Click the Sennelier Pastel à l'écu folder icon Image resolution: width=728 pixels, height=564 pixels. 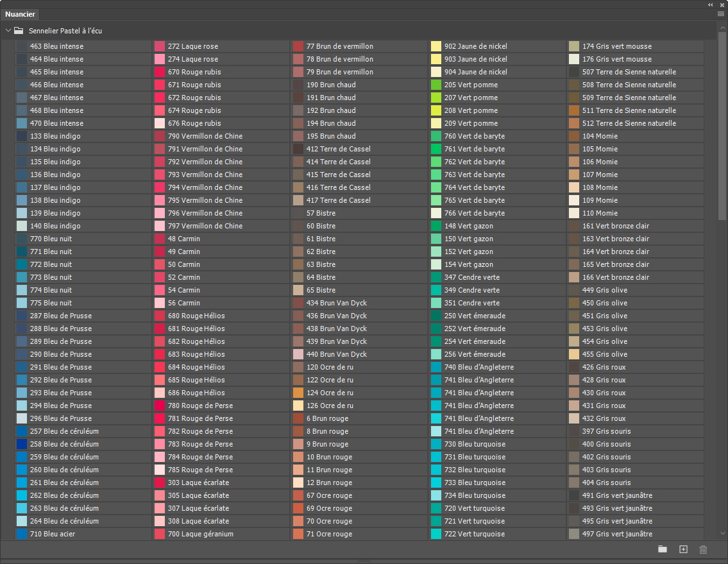click(x=19, y=31)
